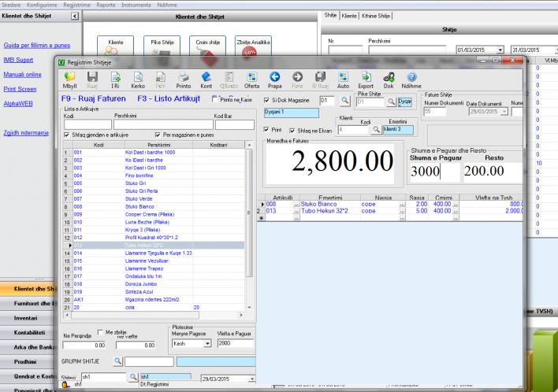This screenshot has height=392, width=558.
Task: Click the Export toolbar icon
Action: click(365, 80)
